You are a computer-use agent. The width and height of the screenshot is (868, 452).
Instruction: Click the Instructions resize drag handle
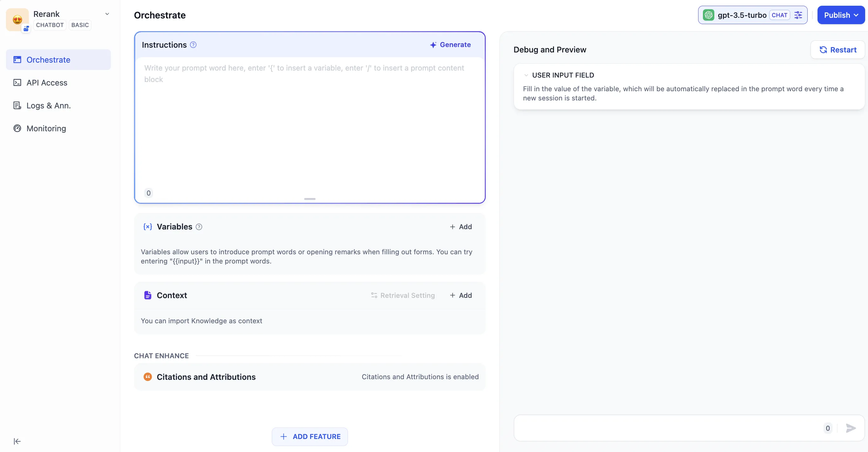coord(310,199)
